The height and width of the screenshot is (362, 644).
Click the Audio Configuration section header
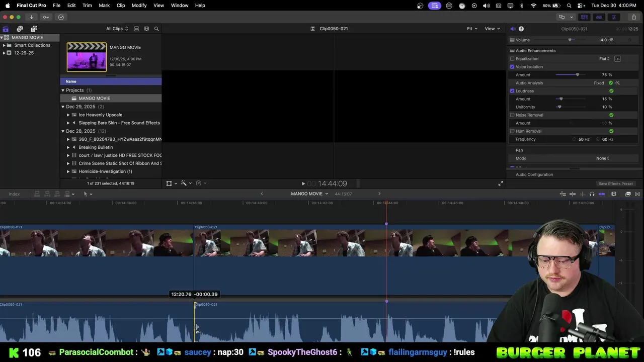534,174
